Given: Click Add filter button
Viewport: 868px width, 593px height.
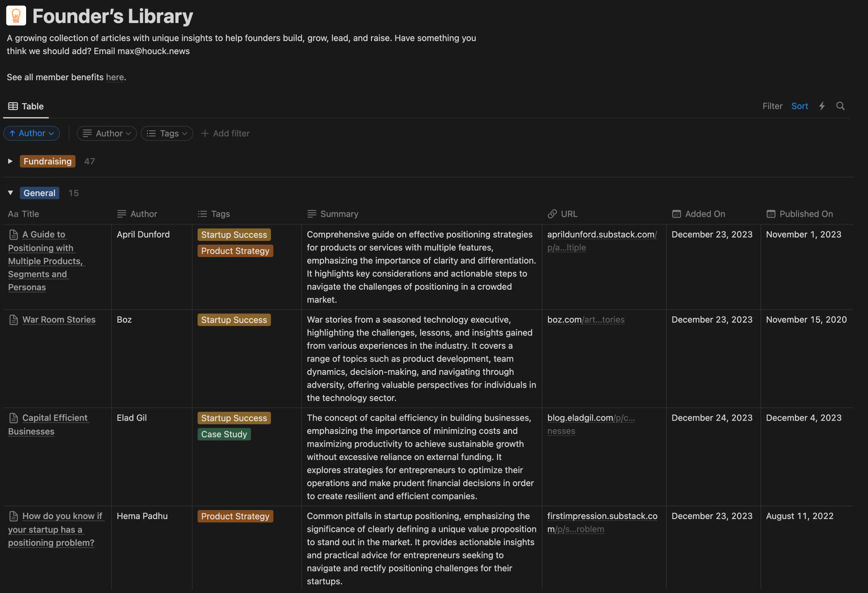Looking at the screenshot, I should click(x=225, y=133).
